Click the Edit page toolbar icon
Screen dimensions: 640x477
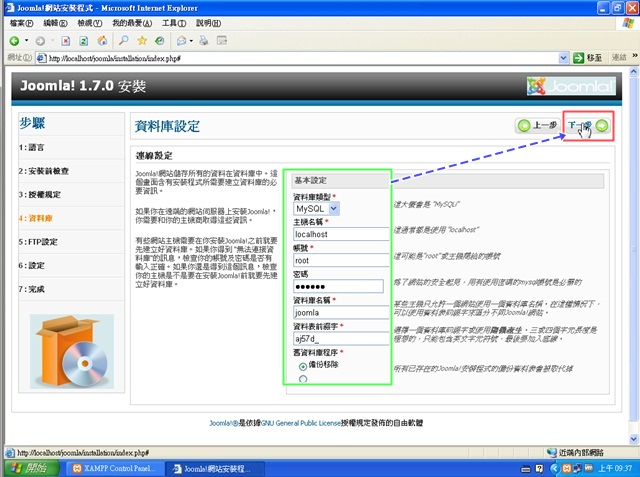coord(222,40)
